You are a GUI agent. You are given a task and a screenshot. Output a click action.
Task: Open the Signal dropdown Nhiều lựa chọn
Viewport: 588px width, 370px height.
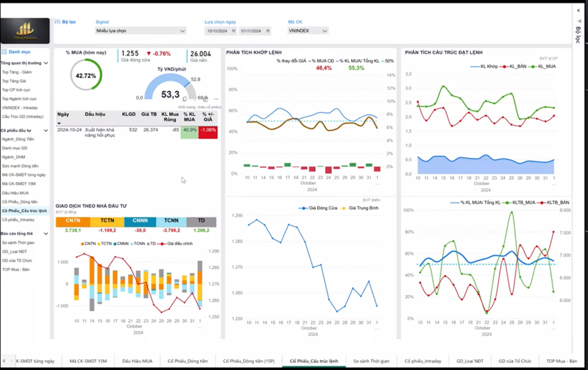(x=141, y=31)
